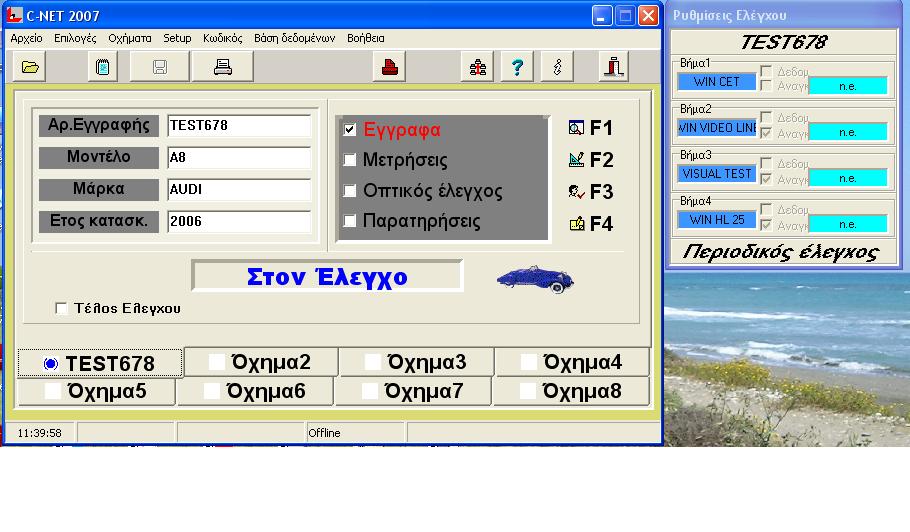Click the notepad document toolbar icon
910x532 pixels.
click(x=102, y=67)
